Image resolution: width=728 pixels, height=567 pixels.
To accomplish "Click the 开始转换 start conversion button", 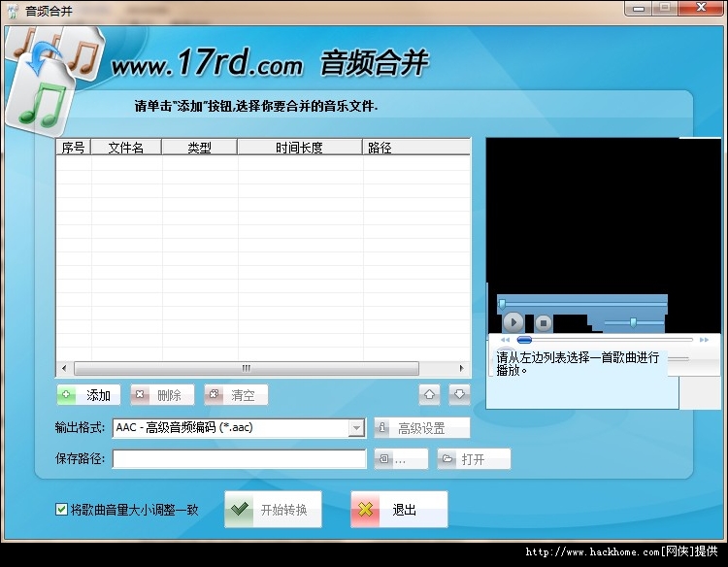I will point(273,510).
